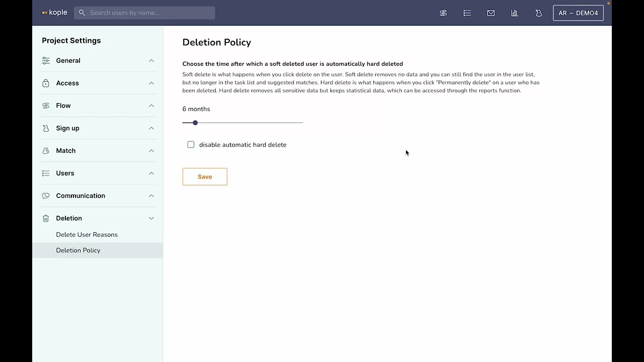The height and width of the screenshot is (362, 644).
Task: Click the Sign up person icon
Action: tap(46, 128)
